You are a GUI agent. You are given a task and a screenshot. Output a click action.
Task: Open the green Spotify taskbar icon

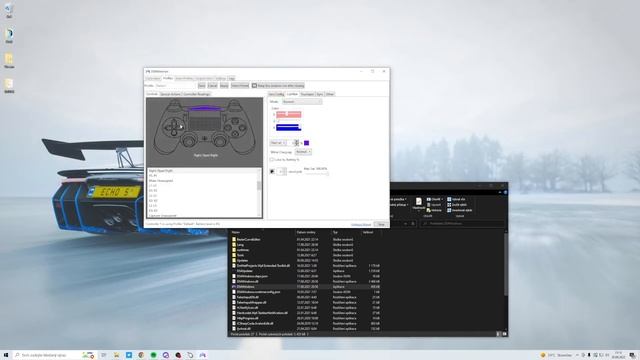153,355
